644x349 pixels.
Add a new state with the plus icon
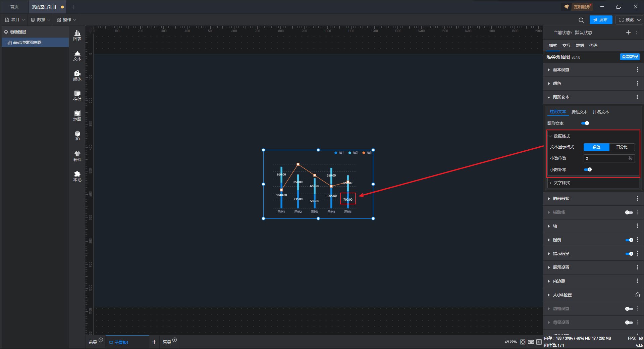pyautogui.click(x=628, y=33)
